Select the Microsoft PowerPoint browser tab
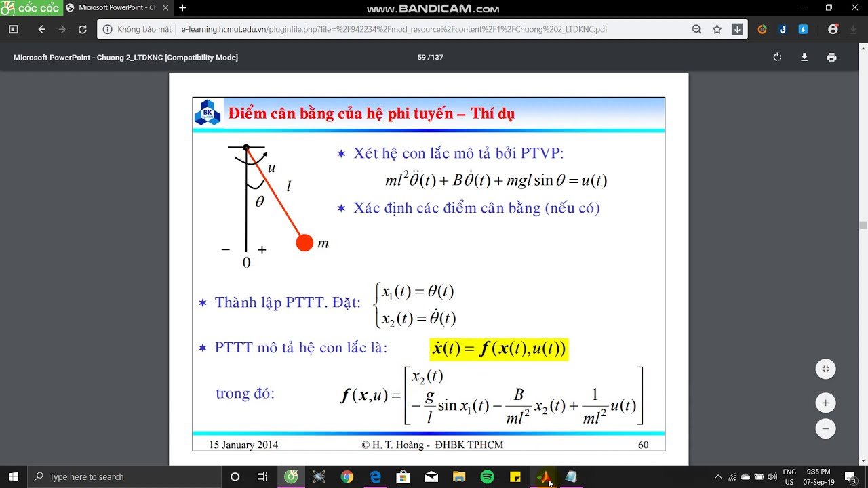 tap(118, 8)
